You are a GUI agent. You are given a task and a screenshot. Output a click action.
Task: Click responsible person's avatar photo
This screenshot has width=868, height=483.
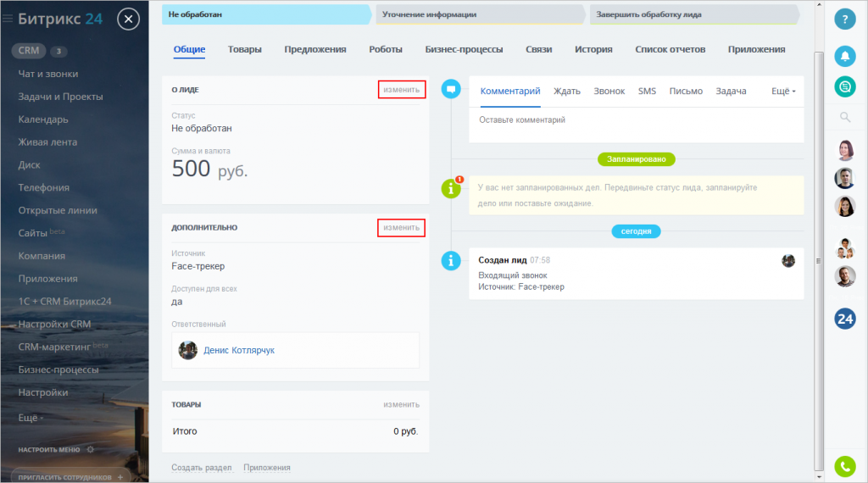(x=187, y=350)
